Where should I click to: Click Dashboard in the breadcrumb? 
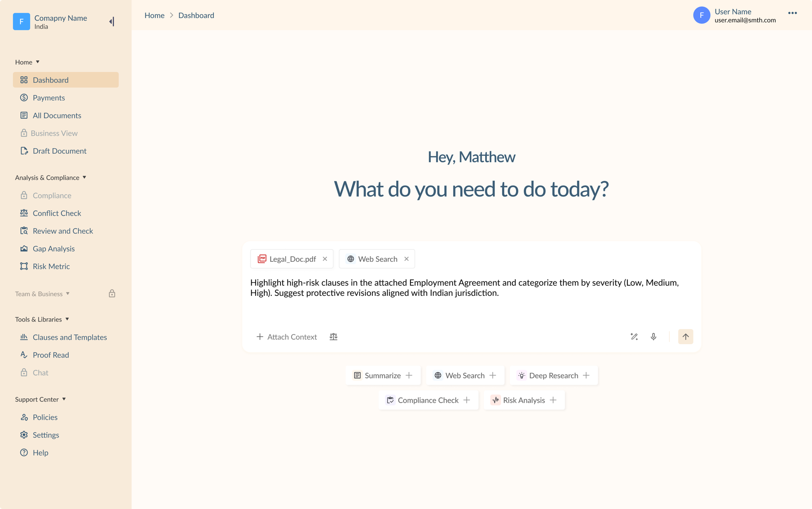(196, 15)
